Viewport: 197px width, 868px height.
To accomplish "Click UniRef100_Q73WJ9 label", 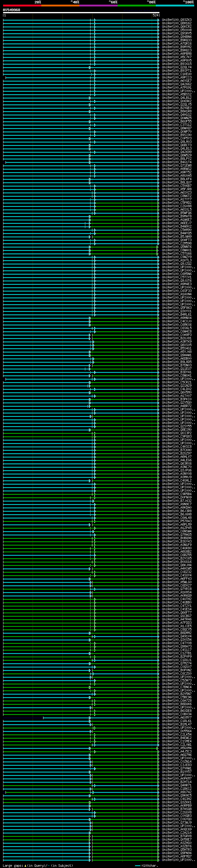I will 177,822.
